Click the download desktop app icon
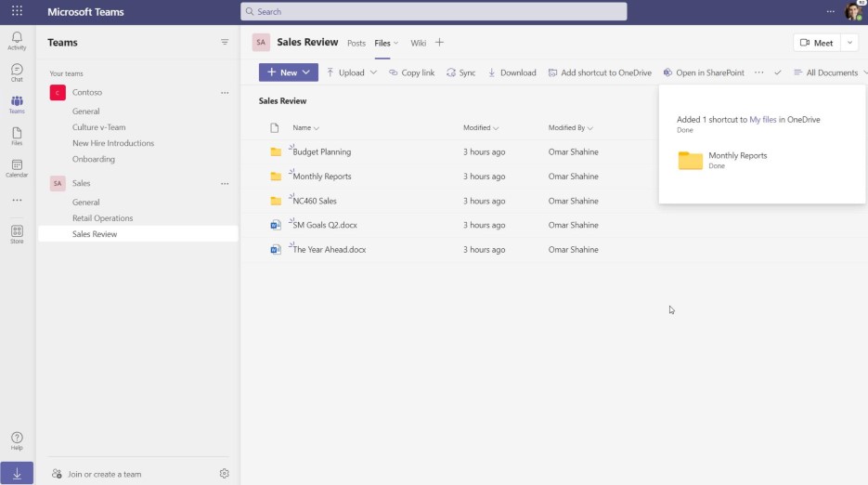 pos(17,473)
